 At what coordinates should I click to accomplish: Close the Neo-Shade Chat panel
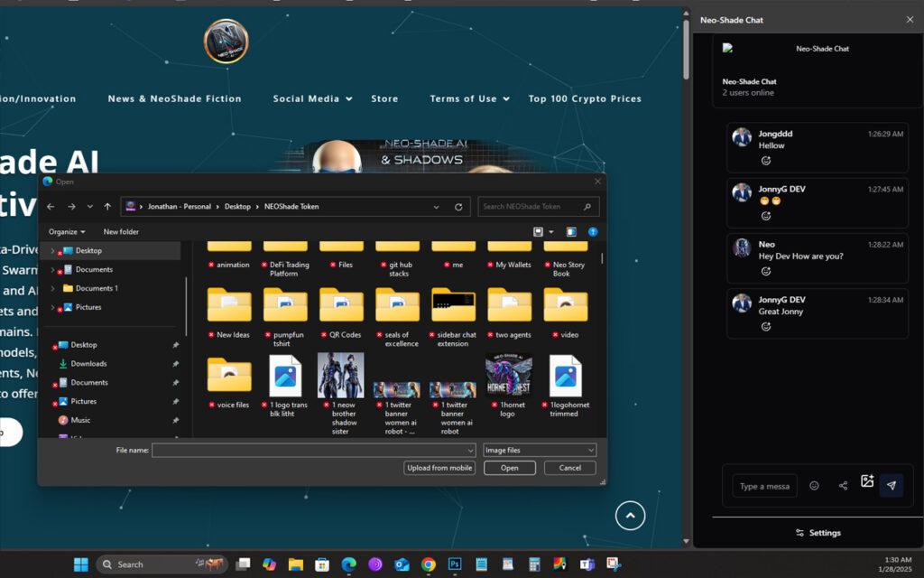pyautogui.click(x=910, y=20)
